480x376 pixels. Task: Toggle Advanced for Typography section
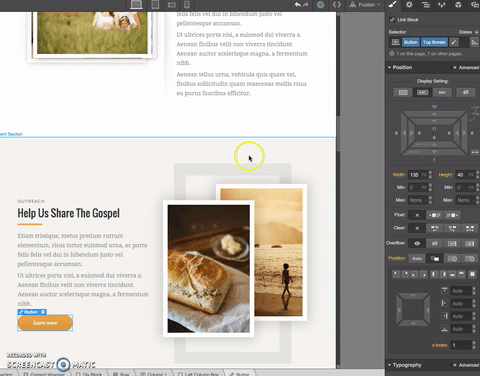(x=466, y=365)
